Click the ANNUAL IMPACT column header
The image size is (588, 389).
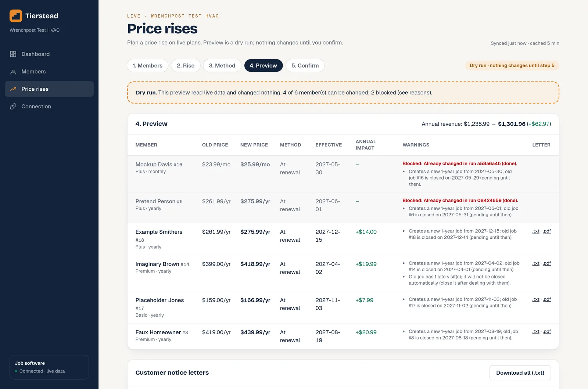[x=366, y=145]
